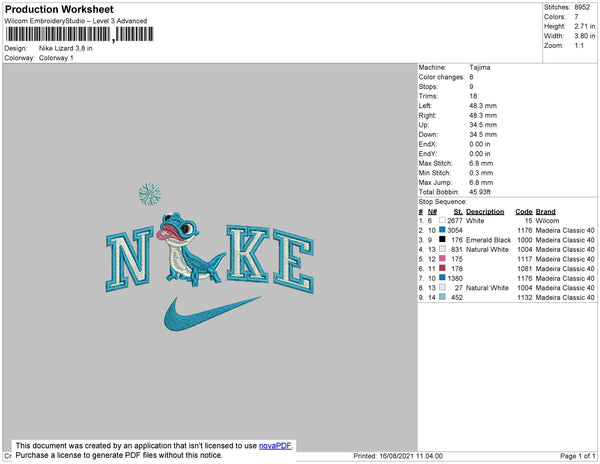Click the 'Color changes:' label
The width and height of the screenshot is (600, 464).
441,77
